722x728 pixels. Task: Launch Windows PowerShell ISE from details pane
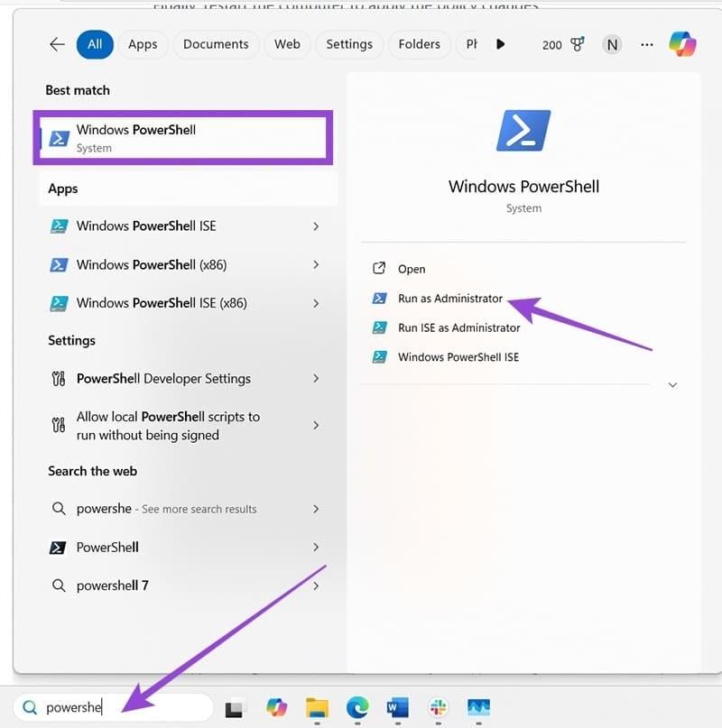pyautogui.click(x=458, y=357)
